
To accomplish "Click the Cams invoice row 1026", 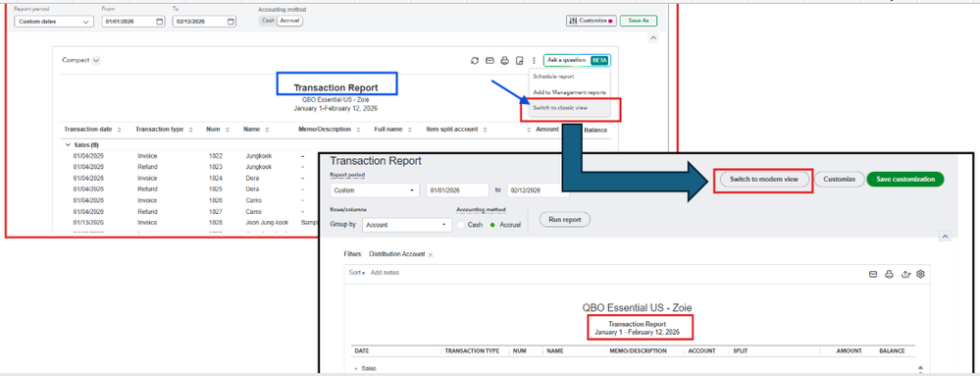I will [x=216, y=200].
